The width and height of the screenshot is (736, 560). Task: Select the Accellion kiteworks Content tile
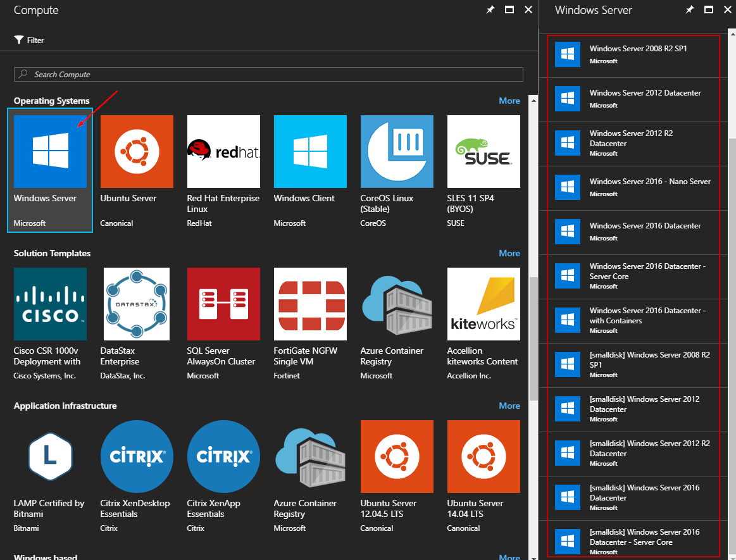[483, 324]
